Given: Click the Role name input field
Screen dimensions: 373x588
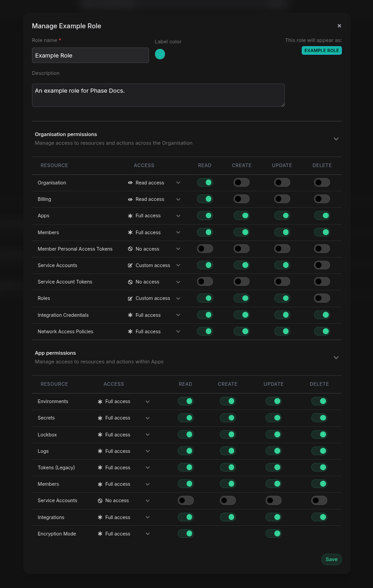Looking at the screenshot, I should click(91, 55).
